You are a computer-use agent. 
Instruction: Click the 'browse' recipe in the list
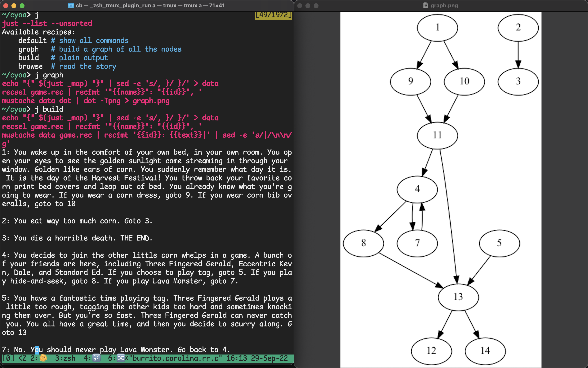(31, 66)
